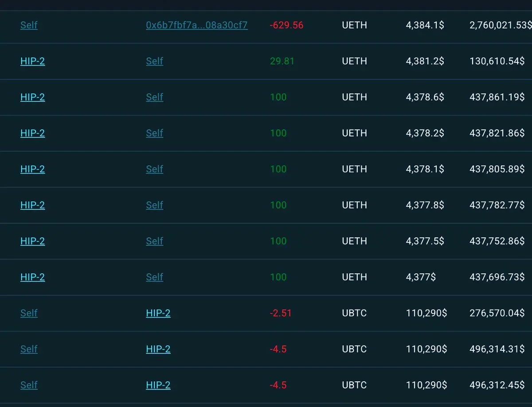Open HIP-2 link in the 4,377.5$ row
The image size is (532, 407).
coord(32,241)
